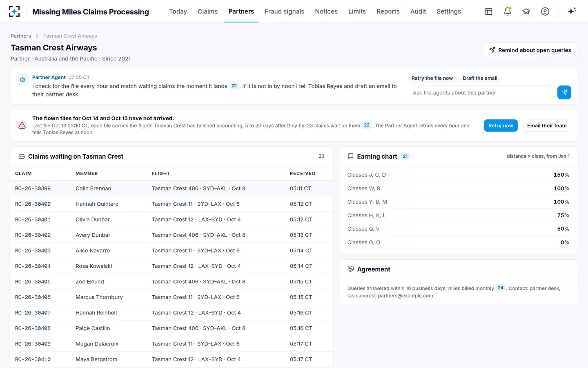Screen dimensions: 588x368
Task: Open reference 22 in Partner Agent message
Action: [234, 86]
